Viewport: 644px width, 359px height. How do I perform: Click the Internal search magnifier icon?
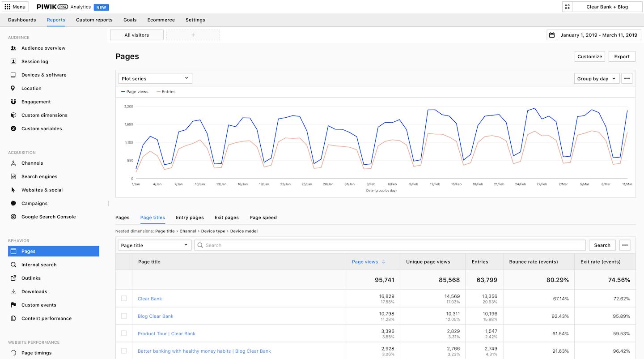pyautogui.click(x=13, y=265)
